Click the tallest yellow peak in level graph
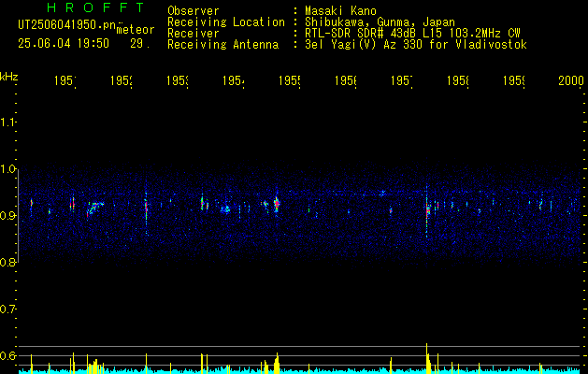Viewport: 588px width, 374px height. pyautogui.click(x=427, y=358)
